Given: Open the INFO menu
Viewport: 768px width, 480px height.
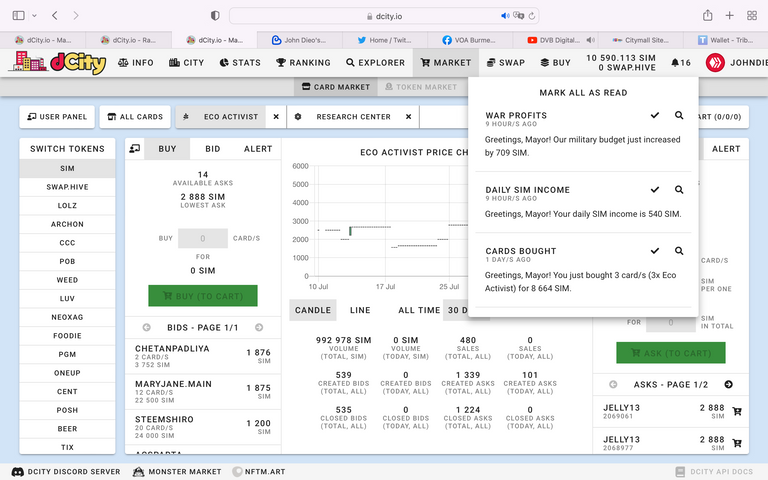Looking at the screenshot, I should pos(136,63).
